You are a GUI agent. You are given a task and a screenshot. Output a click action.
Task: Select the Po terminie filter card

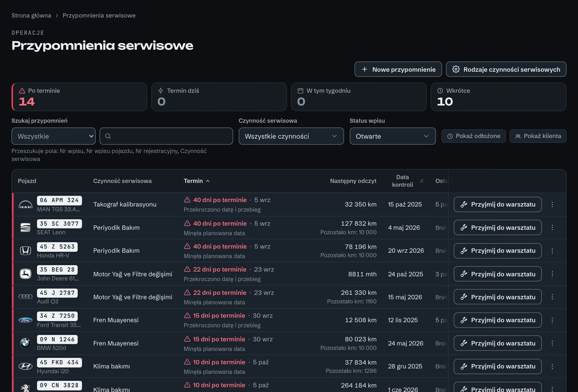pos(79,97)
